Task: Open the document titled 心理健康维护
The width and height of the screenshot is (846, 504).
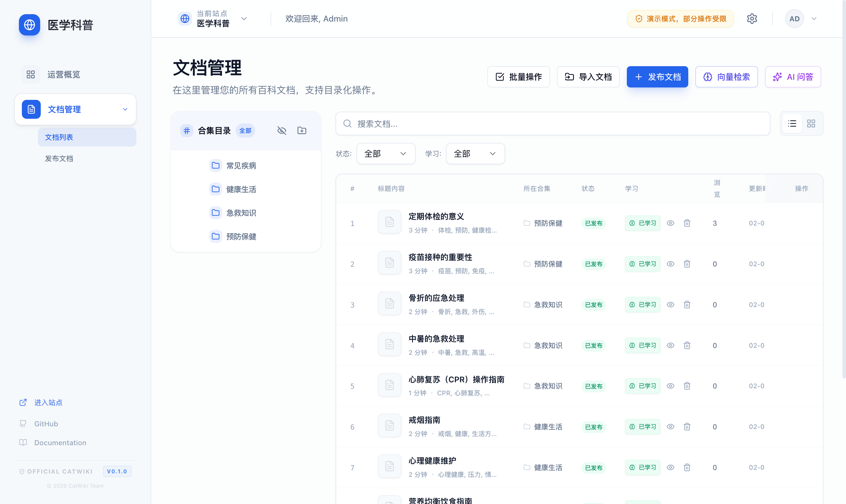Action: (432, 461)
